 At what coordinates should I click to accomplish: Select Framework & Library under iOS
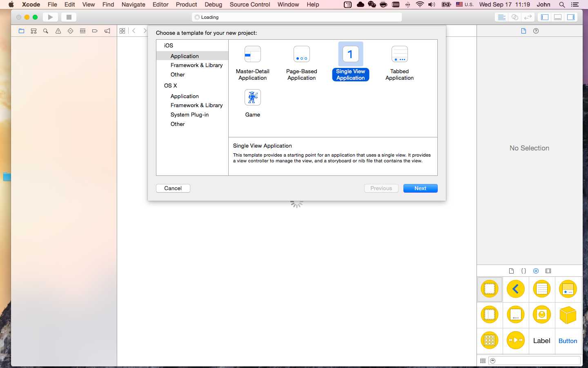click(x=196, y=65)
